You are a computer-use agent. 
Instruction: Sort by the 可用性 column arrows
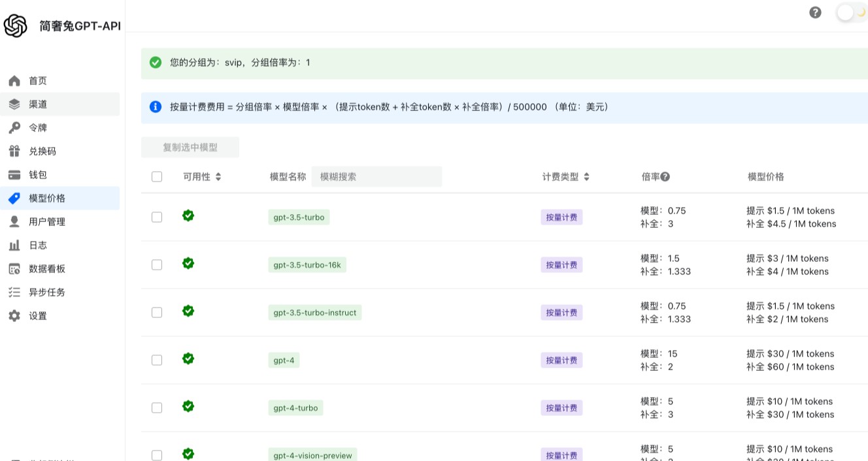(218, 176)
